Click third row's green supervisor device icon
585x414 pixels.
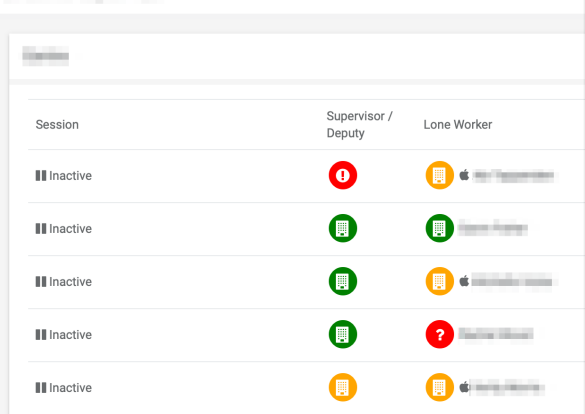pos(342,281)
